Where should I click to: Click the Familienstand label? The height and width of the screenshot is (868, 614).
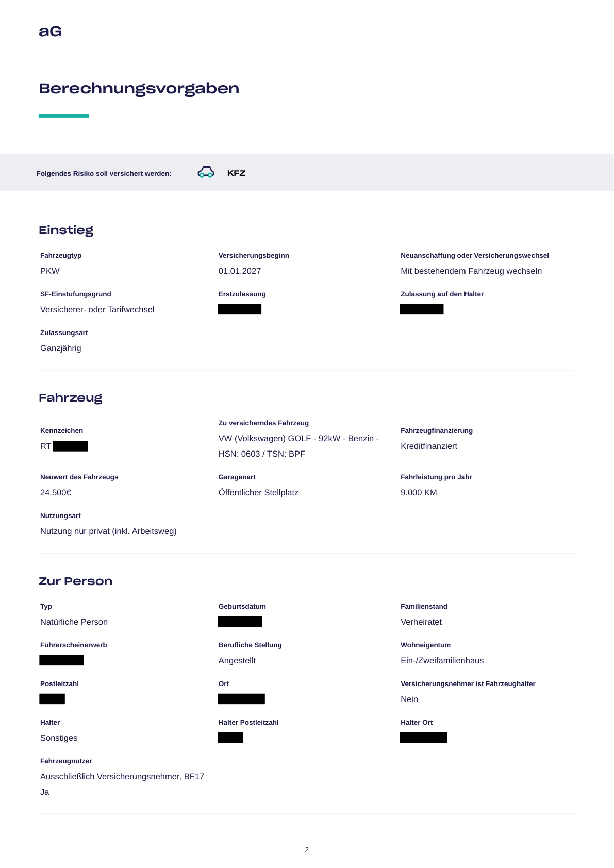[424, 607]
